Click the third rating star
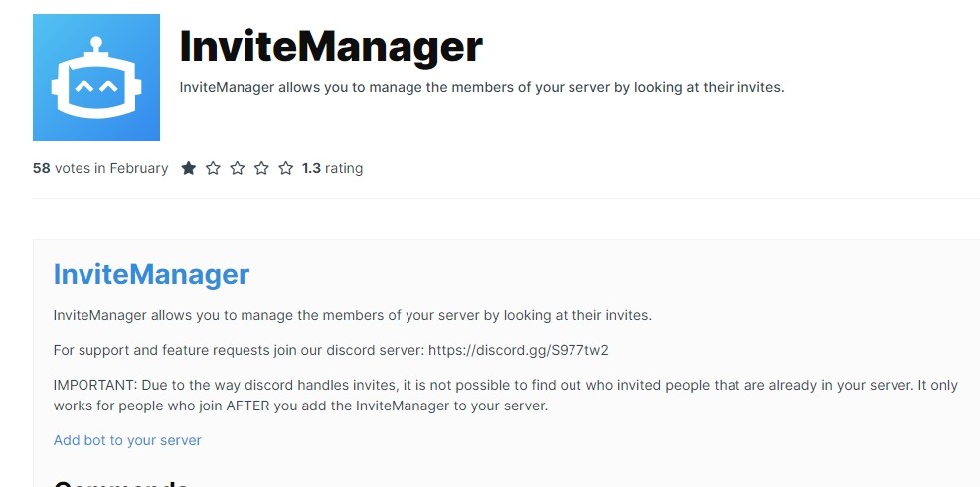Viewport: 980px width, 487px height. click(x=237, y=168)
